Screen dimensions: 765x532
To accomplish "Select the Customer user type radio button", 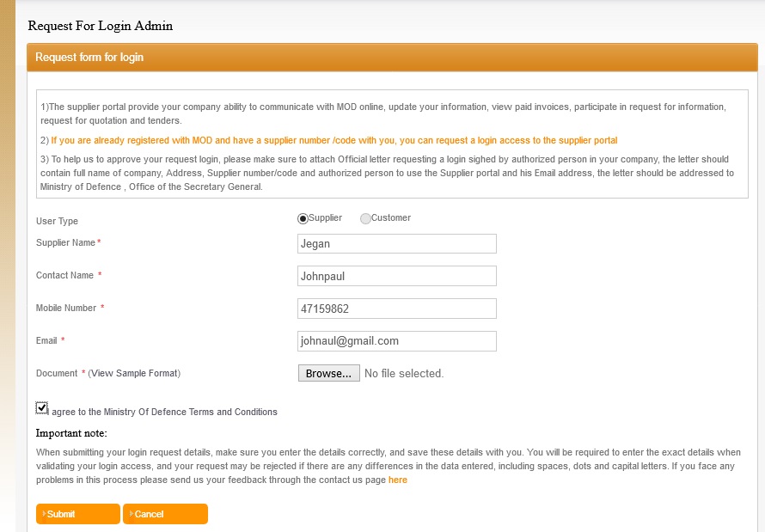I will click(365, 218).
